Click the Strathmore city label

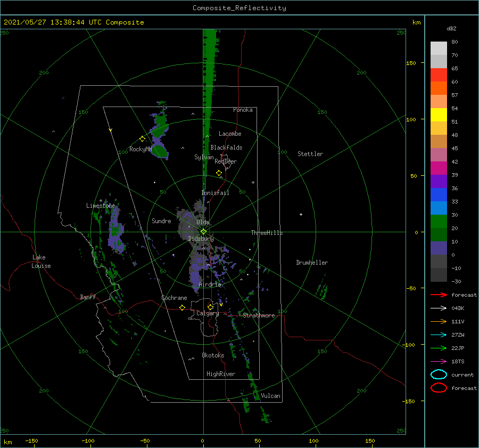point(259,315)
